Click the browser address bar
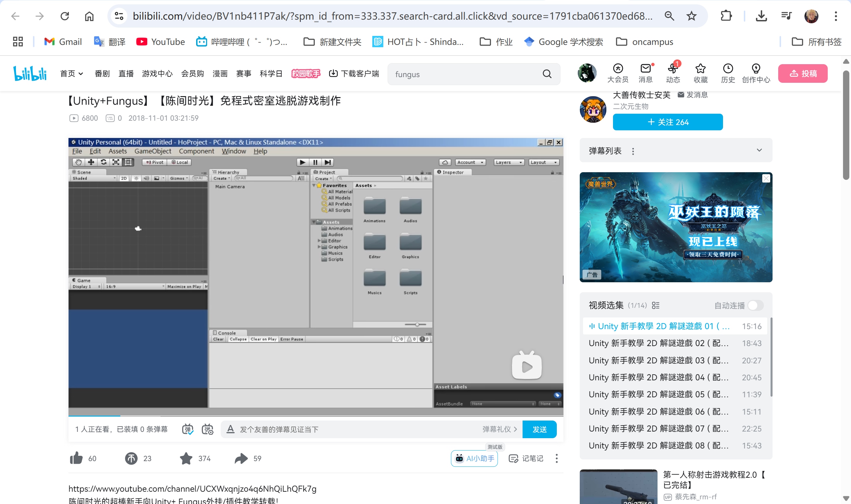Viewport: 851px width, 504px height. pos(392,16)
